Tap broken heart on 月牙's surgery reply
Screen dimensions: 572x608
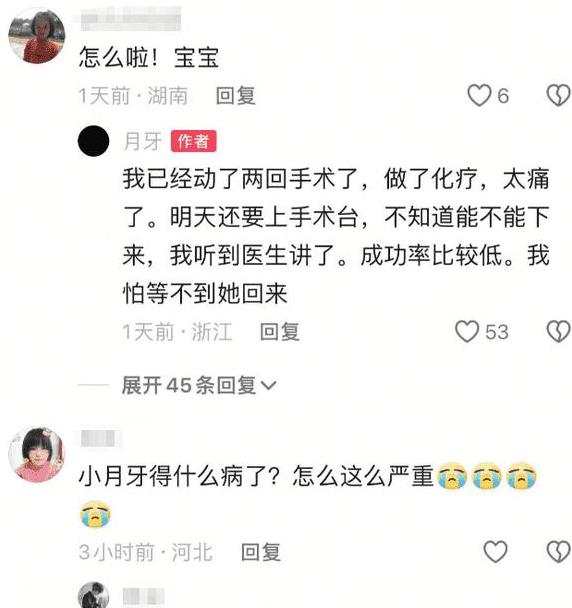coord(558,332)
